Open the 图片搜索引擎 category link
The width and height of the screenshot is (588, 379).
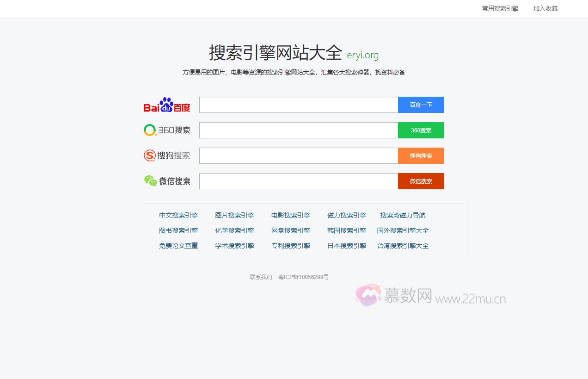[x=234, y=215]
